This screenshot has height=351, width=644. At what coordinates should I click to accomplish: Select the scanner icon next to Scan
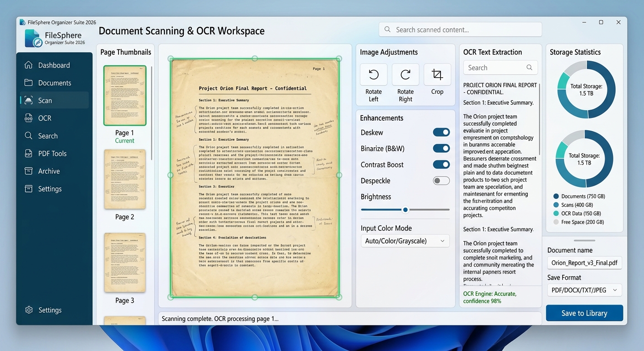click(x=28, y=100)
